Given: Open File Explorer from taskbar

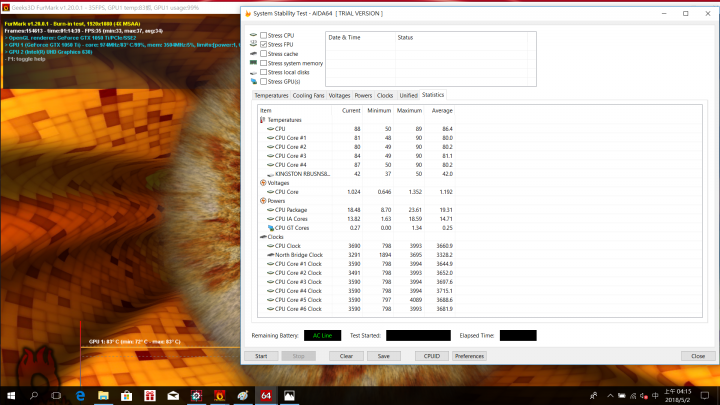Looking at the screenshot, I should [x=103, y=395].
